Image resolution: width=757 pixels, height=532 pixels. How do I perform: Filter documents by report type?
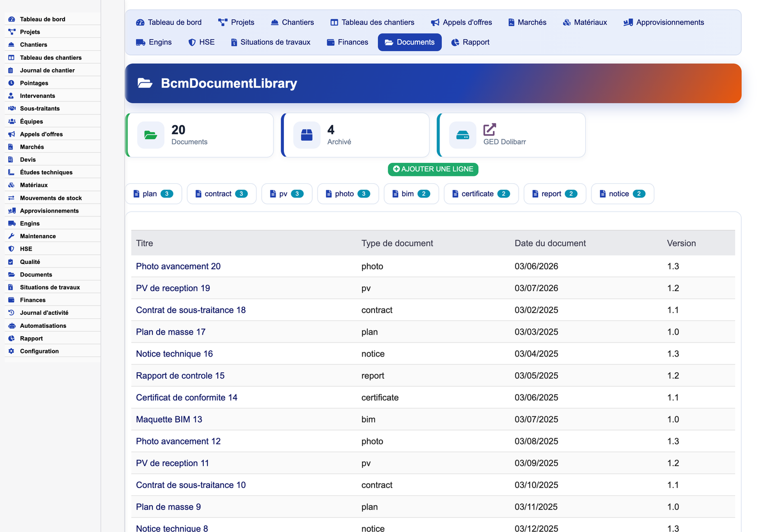pyautogui.click(x=555, y=194)
